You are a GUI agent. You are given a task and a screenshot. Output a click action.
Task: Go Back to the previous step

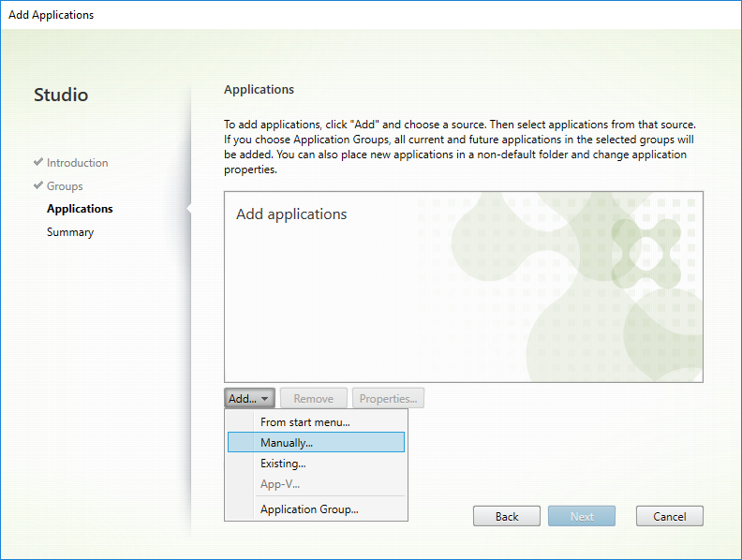pos(506,516)
